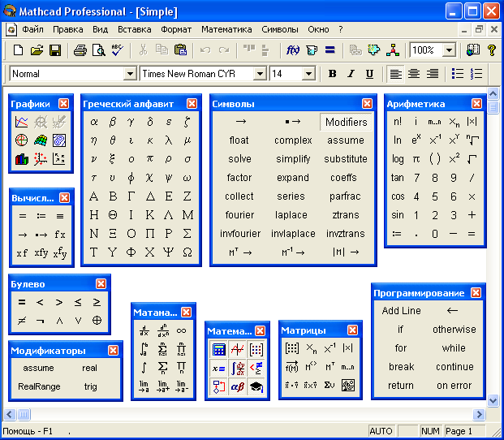The image size is (504, 440).
Task: Open the Правка menu
Action: click(68, 29)
